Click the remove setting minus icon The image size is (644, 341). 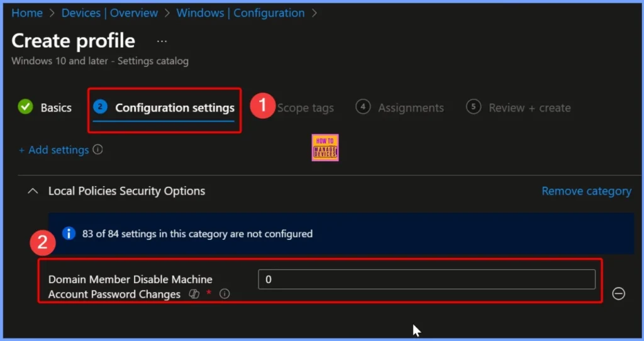coord(618,293)
